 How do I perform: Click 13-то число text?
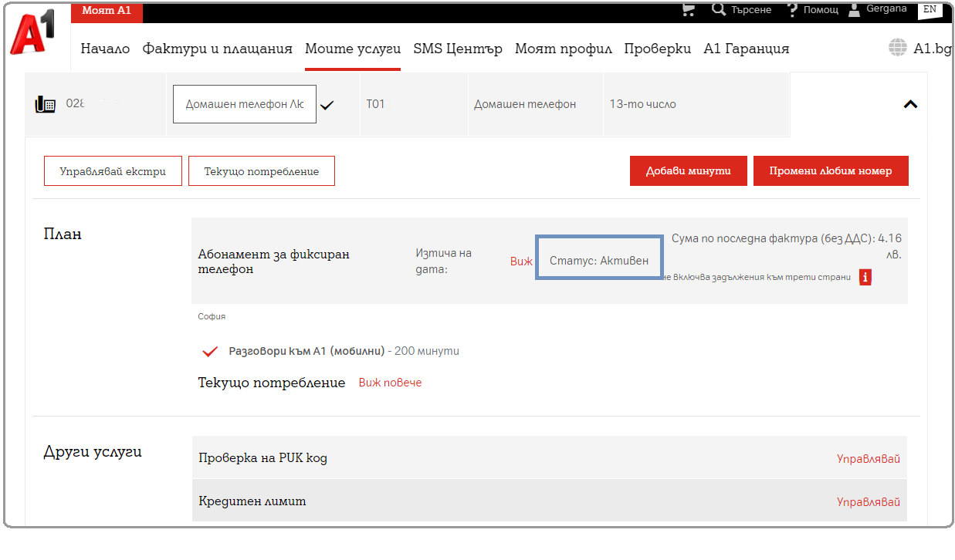click(642, 104)
